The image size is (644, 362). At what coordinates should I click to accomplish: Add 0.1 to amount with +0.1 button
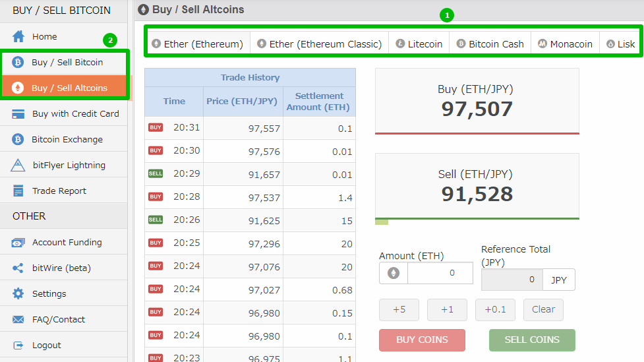(x=495, y=310)
